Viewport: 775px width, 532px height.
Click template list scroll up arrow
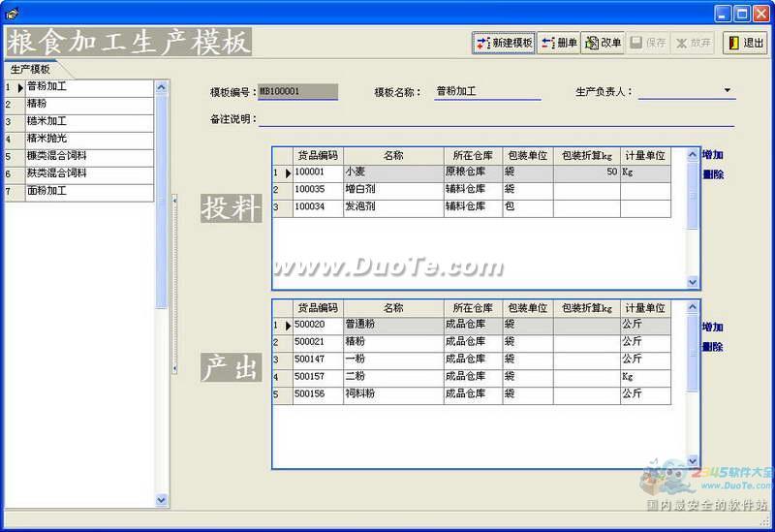tap(161, 87)
